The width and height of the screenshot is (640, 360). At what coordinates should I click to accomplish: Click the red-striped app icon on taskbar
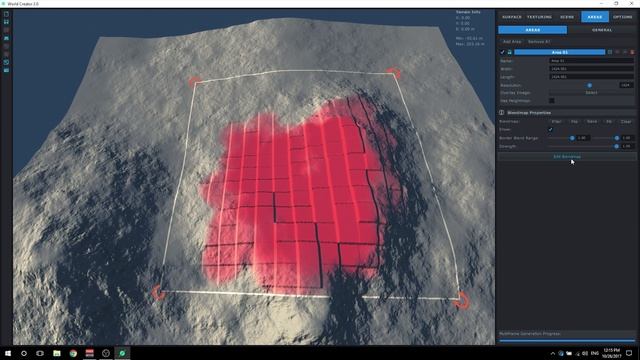(x=89, y=353)
